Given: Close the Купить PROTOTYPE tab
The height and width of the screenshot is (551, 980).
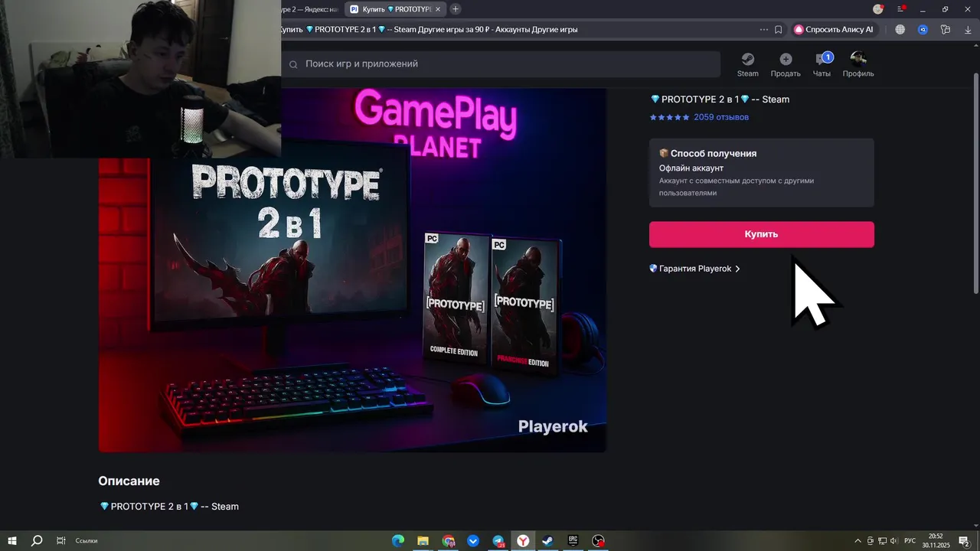Looking at the screenshot, I should coord(438,9).
